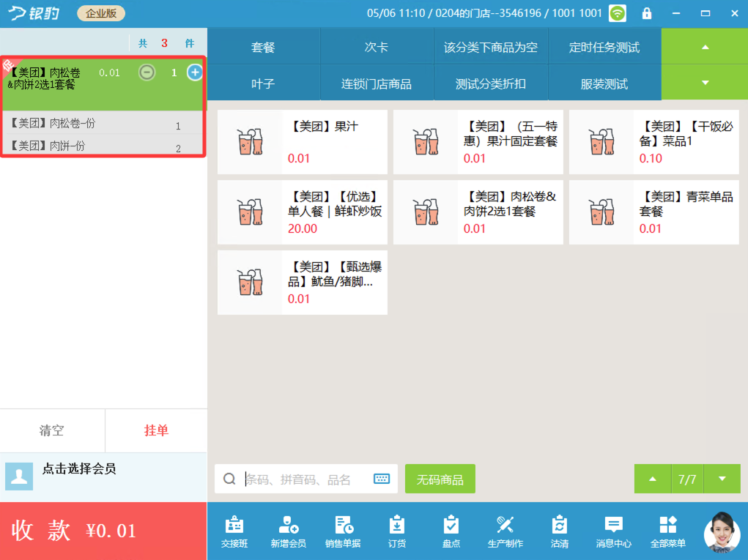
Task: Select 定时任务测试 category tab
Action: click(604, 47)
